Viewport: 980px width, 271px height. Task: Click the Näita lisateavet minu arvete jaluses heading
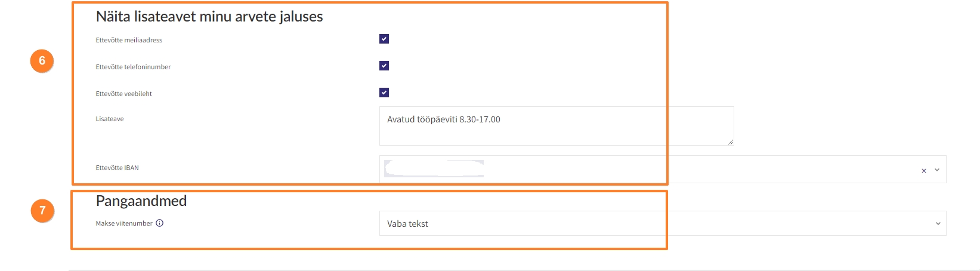coord(209,17)
